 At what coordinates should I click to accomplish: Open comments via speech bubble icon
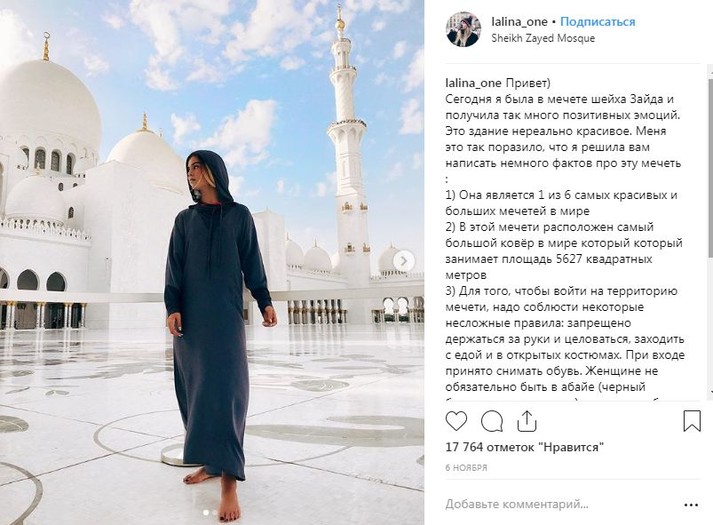(x=492, y=421)
